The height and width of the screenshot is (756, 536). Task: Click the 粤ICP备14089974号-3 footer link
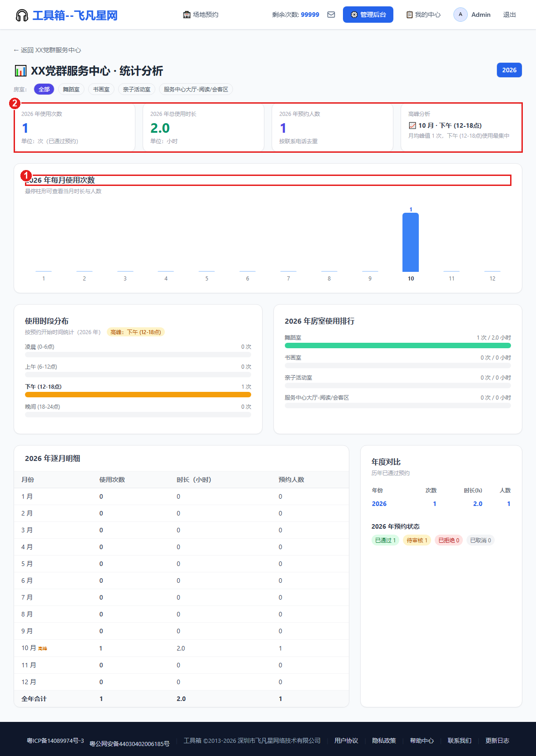pyautogui.click(x=55, y=741)
